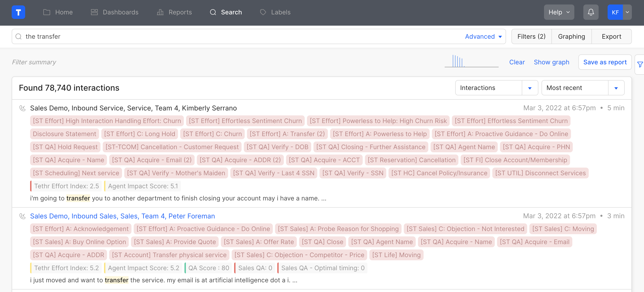This screenshot has width=644, height=292.
Task: Open notifications bell
Action: (x=591, y=12)
